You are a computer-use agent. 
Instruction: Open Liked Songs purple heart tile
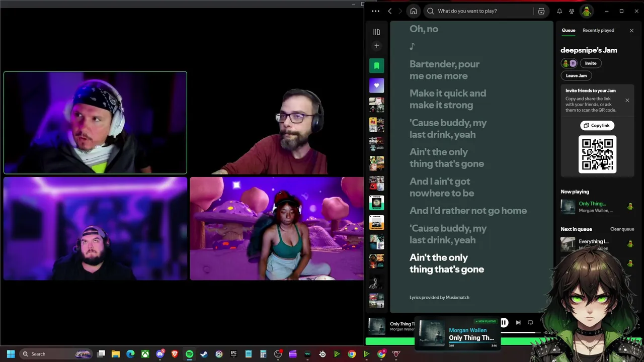pos(376,85)
